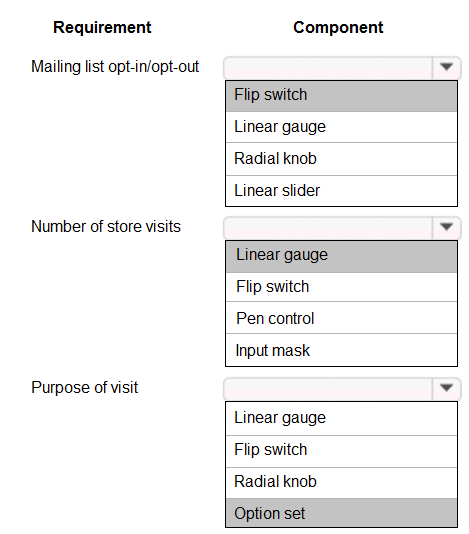Click the Requirement column header
This screenshot has width=469, height=534.
[102, 28]
